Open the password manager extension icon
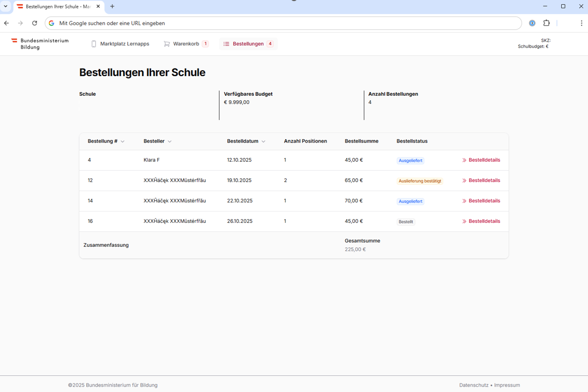This screenshot has width=588, height=392. click(x=532, y=23)
